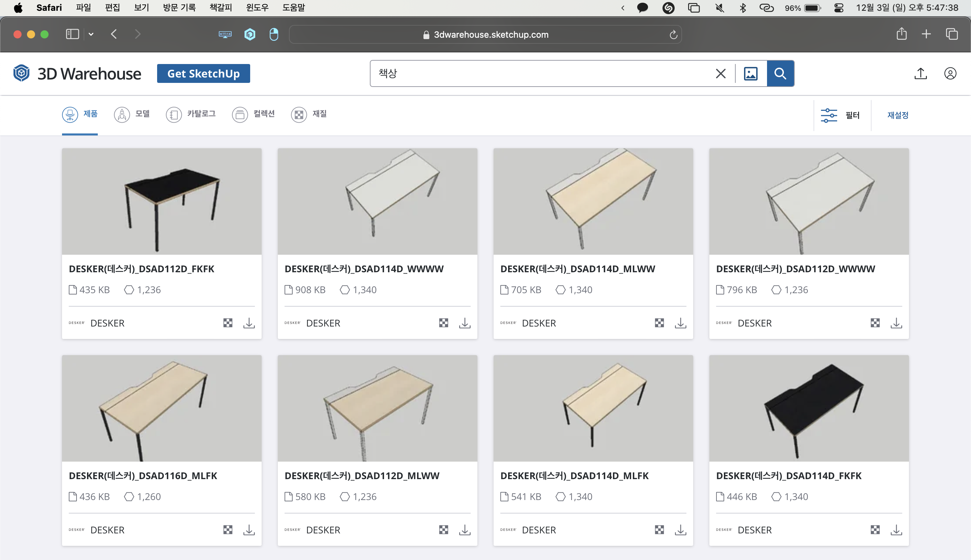Download DSAD112D_FKFK model
Screen dimensions: 971x560
pyautogui.click(x=249, y=323)
